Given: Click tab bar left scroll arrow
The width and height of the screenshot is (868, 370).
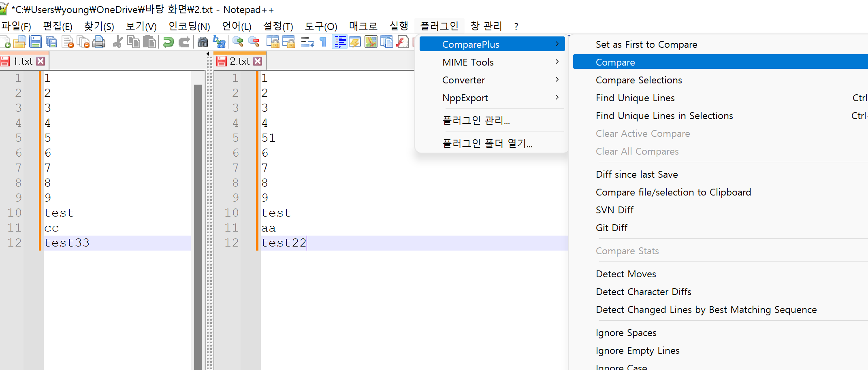Looking at the screenshot, I should click(x=208, y=53).
